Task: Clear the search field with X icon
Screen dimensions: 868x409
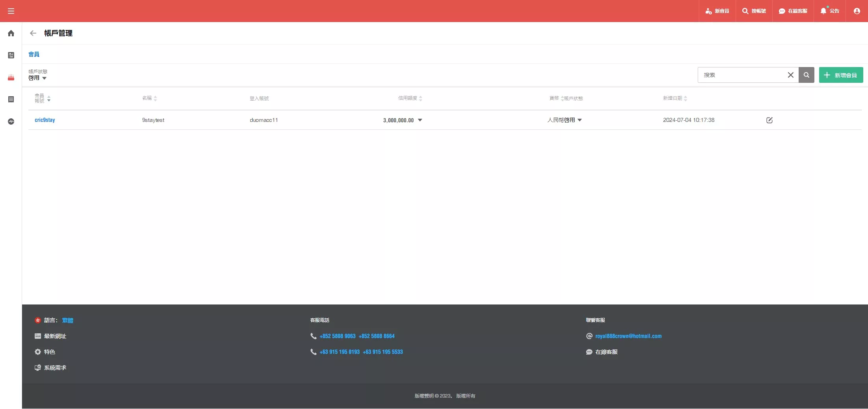Action: (790, 75)
